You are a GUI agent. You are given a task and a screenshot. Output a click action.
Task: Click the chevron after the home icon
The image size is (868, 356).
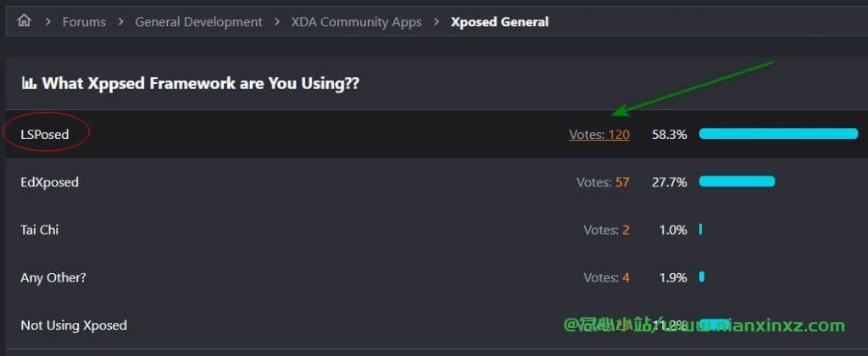(x=48, y=21)
